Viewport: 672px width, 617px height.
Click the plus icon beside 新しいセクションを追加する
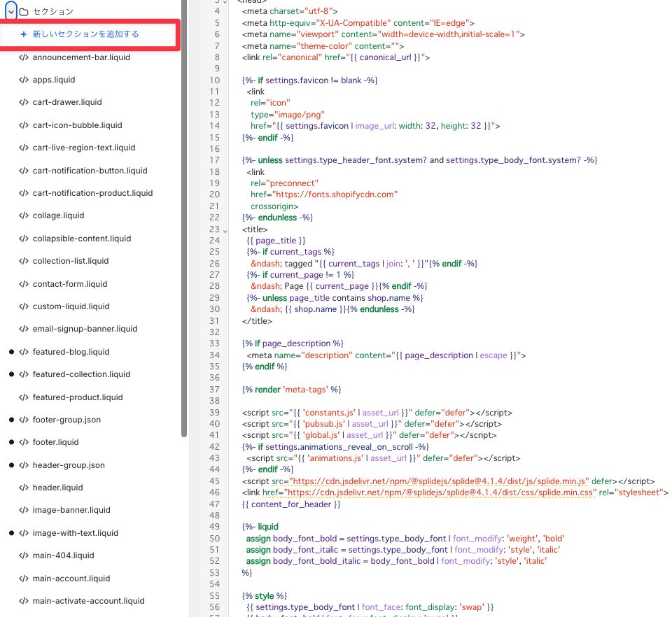(24, 34)
